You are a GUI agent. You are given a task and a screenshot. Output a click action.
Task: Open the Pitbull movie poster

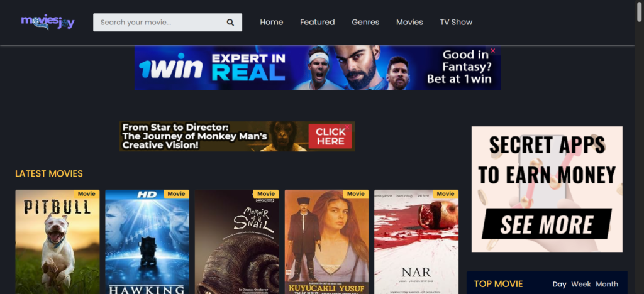click(x=57, y=242)
